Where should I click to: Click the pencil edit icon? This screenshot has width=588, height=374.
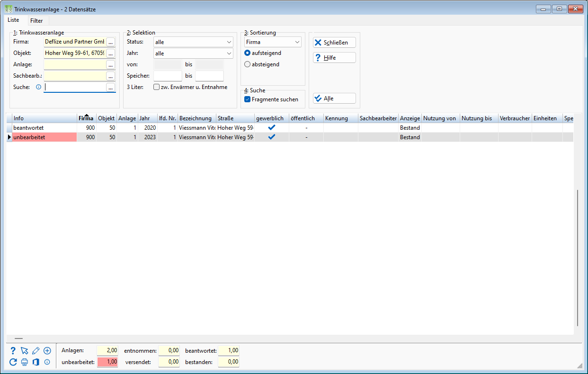click(36, 351)
